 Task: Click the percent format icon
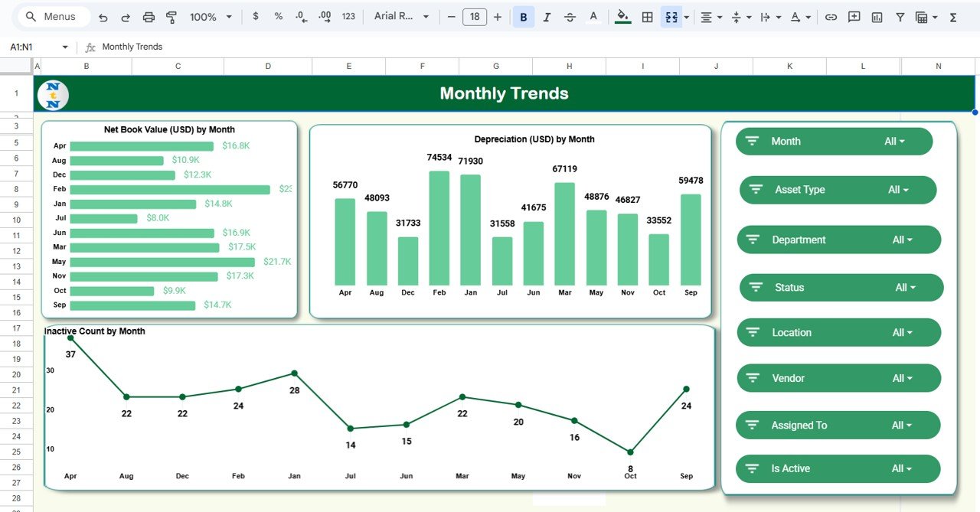(x=278, y=16)
